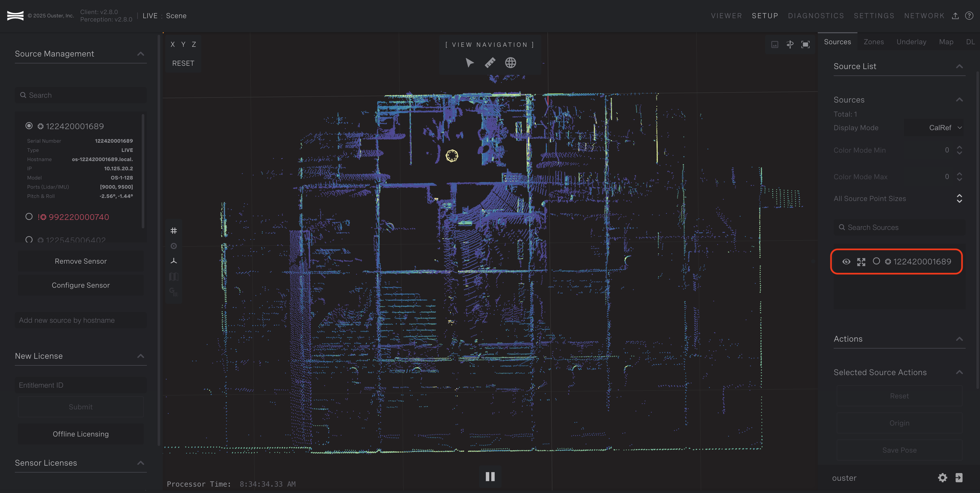
Task: Click the Configure Sensor button
Action: [x=81, y=285]
